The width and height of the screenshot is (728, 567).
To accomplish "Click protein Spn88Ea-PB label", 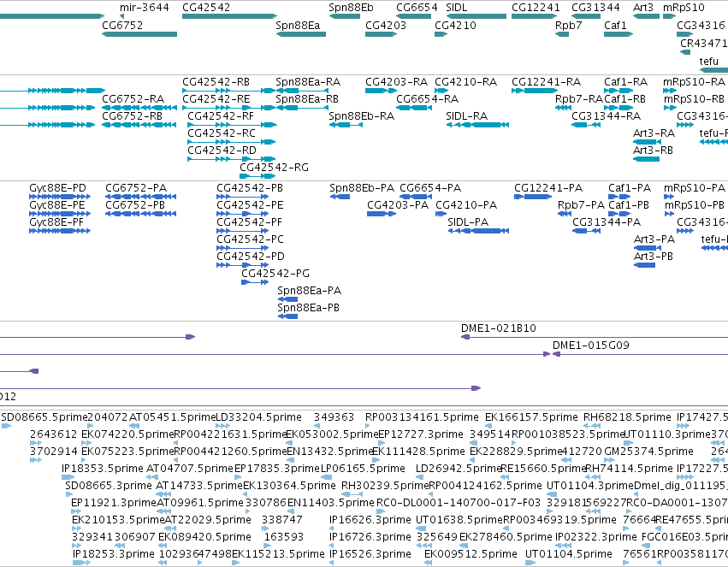I will coord(308,308).
